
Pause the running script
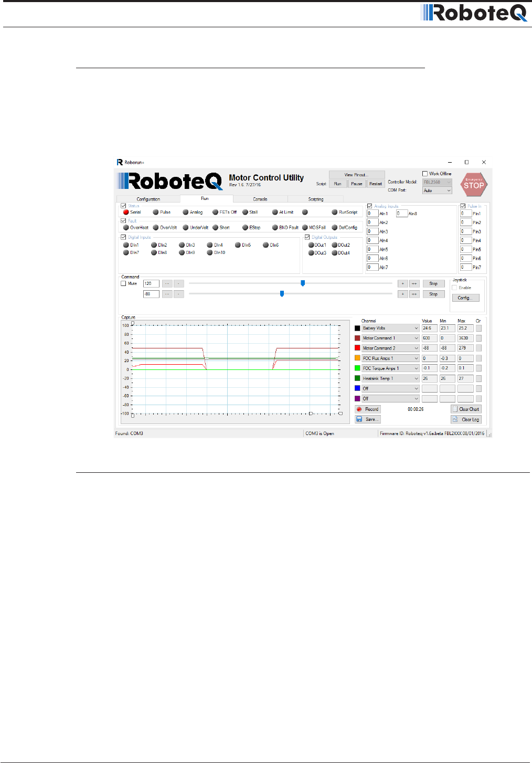coord(357,184)
